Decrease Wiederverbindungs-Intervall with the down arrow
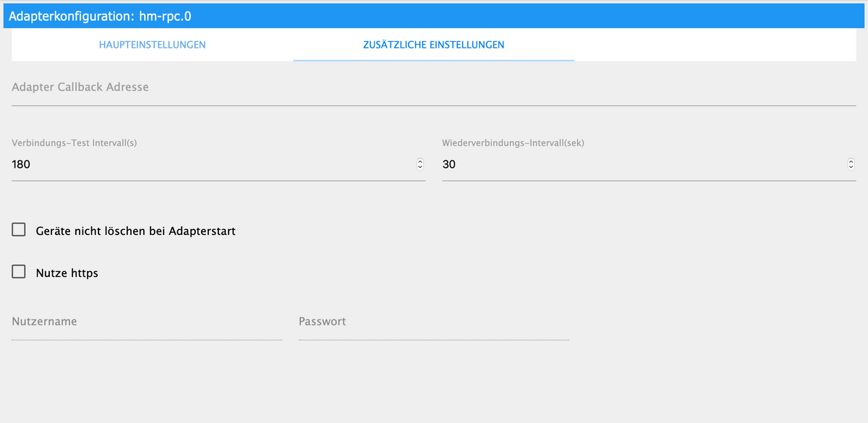868x423 pixels. point(851,168)
